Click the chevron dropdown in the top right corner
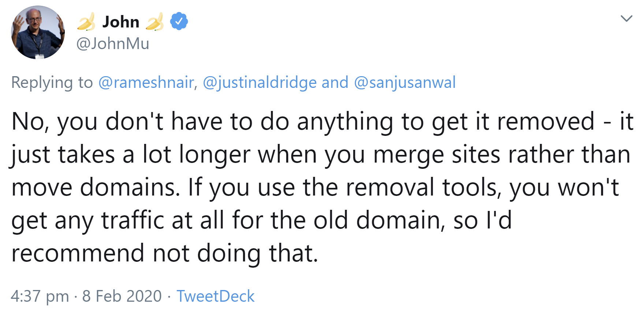 point(627,18)
